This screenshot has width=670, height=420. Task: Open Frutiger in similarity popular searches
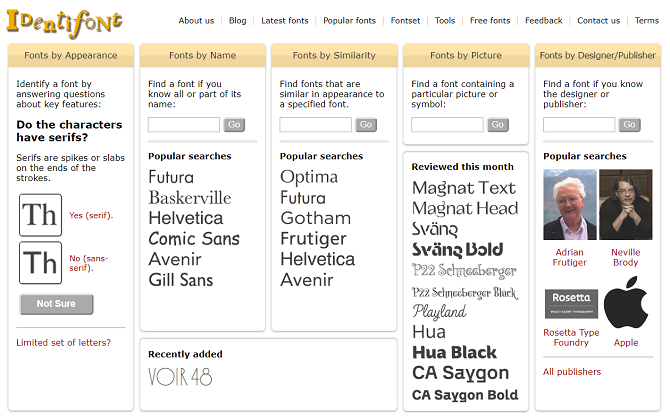pyautogui.click(x=313, y=239)
